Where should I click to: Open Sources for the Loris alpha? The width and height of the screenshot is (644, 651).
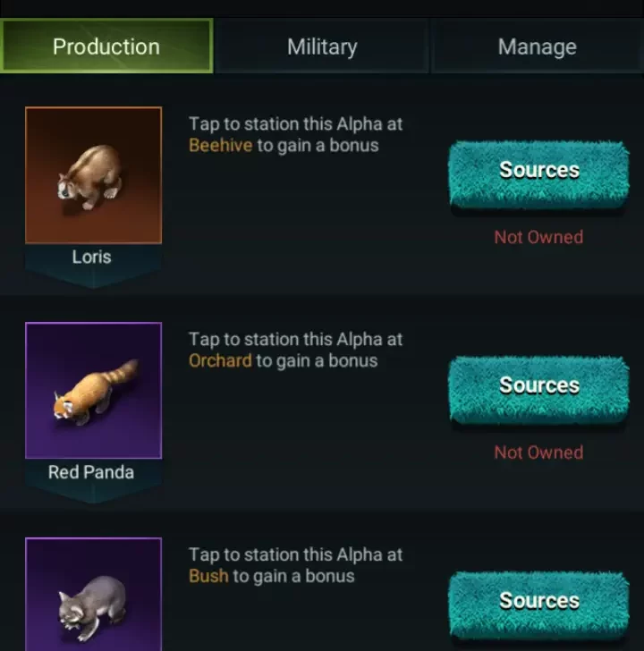(x=538, y=170)
